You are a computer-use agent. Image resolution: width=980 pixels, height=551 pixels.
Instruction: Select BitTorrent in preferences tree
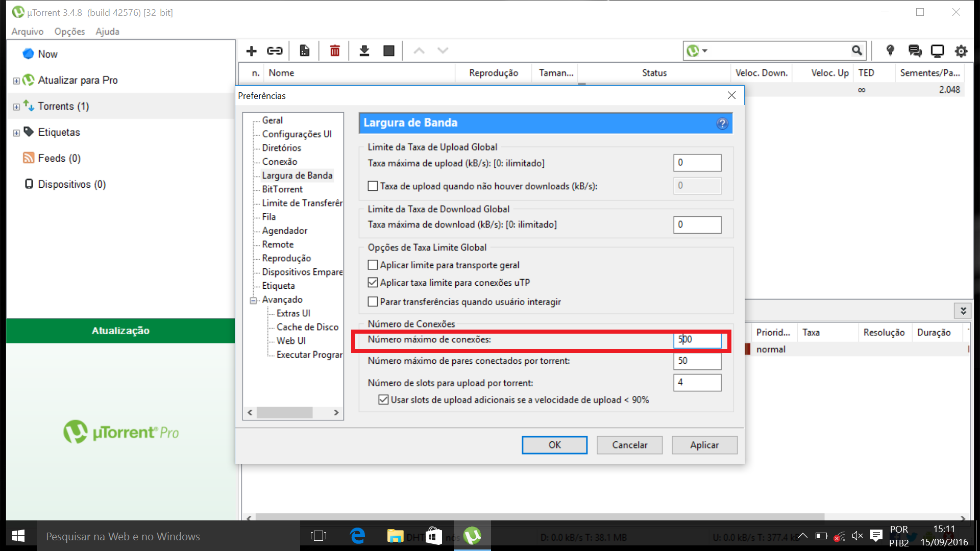click(282, 189)
